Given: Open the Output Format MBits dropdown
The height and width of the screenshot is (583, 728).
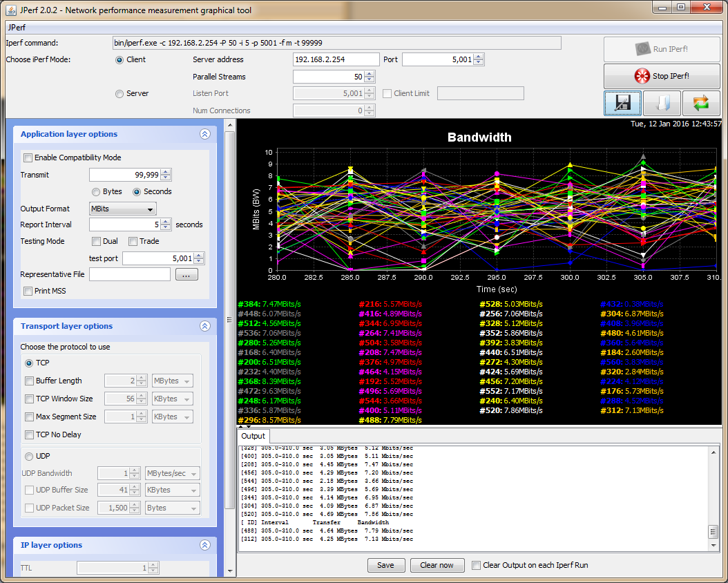Looking at the screenshot, I should coord(122,209).
